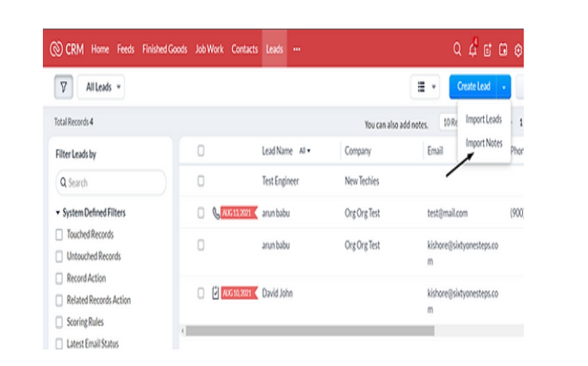This screenshot has width=588, height=366.
Task: Expand the list view type dropdown arrow
Action: (434, 87)
